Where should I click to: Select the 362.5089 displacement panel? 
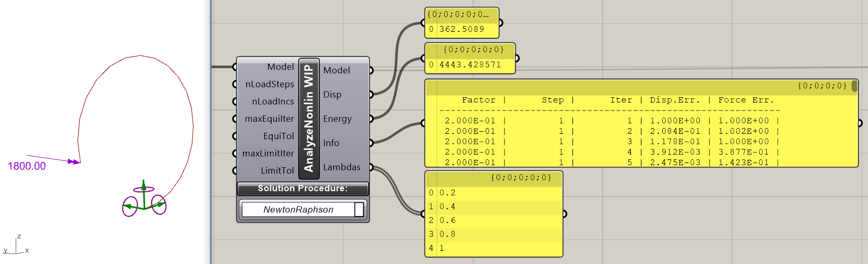pyautogui.click(x=462, y=29)
